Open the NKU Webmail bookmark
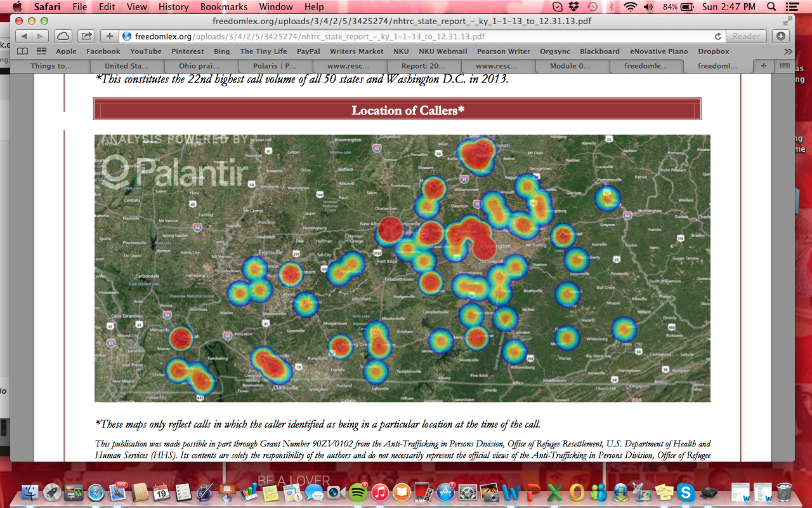Screen dimensions: 812x508 tap(443, 51)
